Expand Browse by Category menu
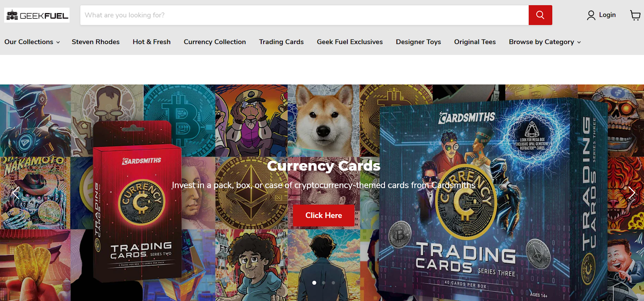The height and width of the screenshot is (301, 644). (x=545, y=42)
